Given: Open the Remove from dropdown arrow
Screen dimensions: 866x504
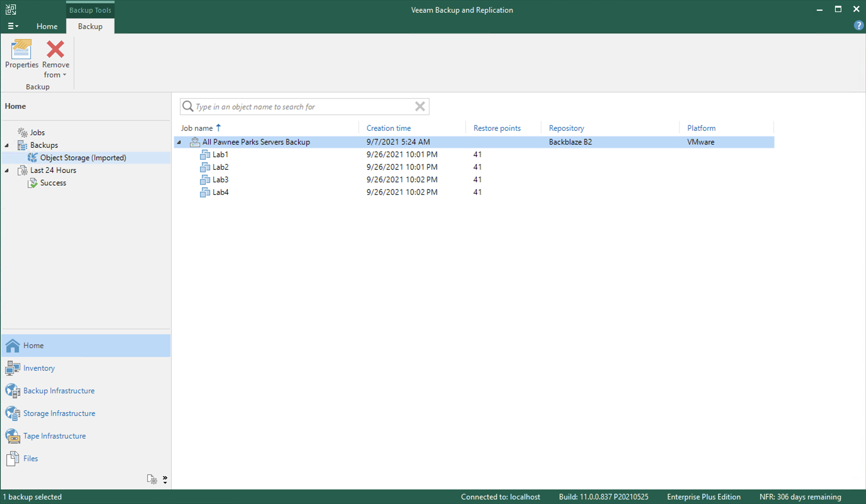Looking at the screenshot, I should pos(64,75).
